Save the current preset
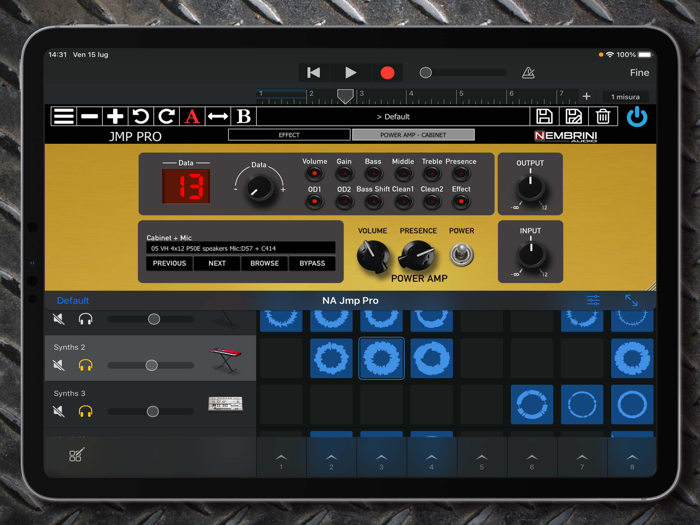Image resolution: width=700 pixels, height=525 pixels. (x=544, y=117)
